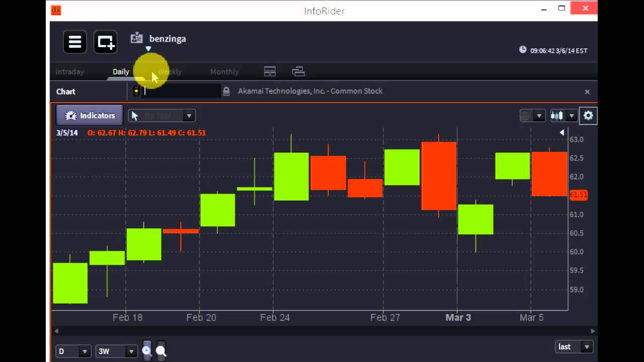644x362 pixels.
Task: Click the zoom in magnifier icon
Action: (x=147, y=350)
